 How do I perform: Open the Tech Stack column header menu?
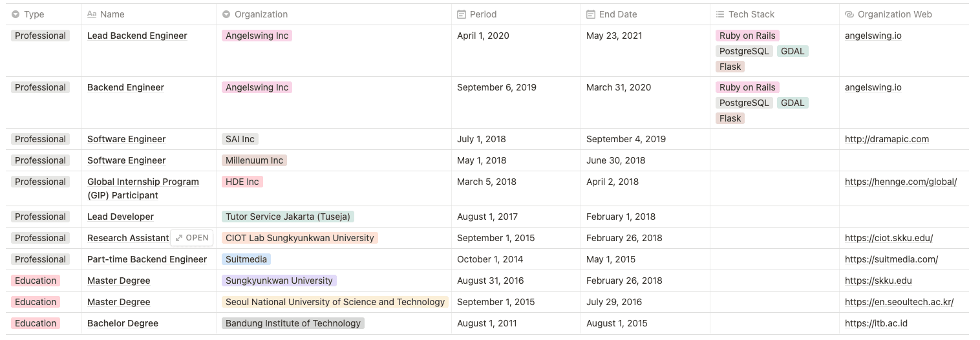coord(751,14)
